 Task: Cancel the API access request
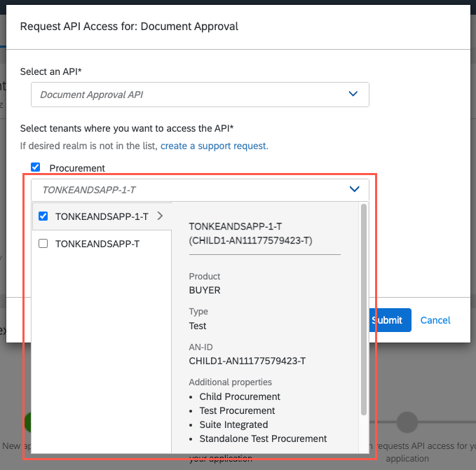[435, 320]
